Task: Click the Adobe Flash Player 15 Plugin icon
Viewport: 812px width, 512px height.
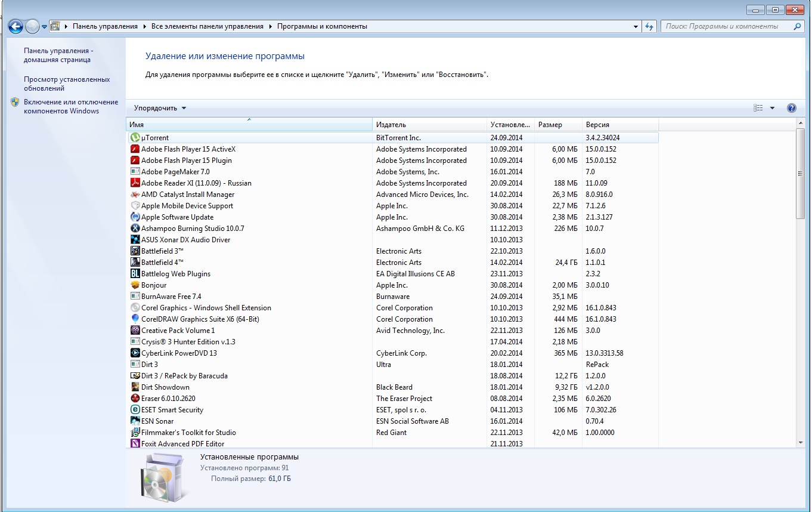Action: pos(135,161)
